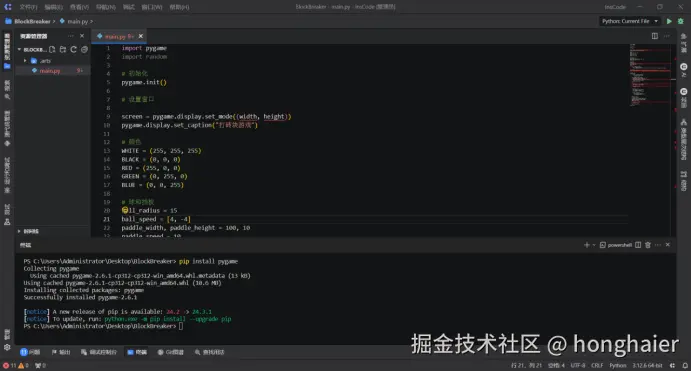Image resolution: width=692 pixels, height=371 pixels.
Task: Open the Python: Current File run configuration dropdown
Action: pyautogui.click(x=630, y=21)
